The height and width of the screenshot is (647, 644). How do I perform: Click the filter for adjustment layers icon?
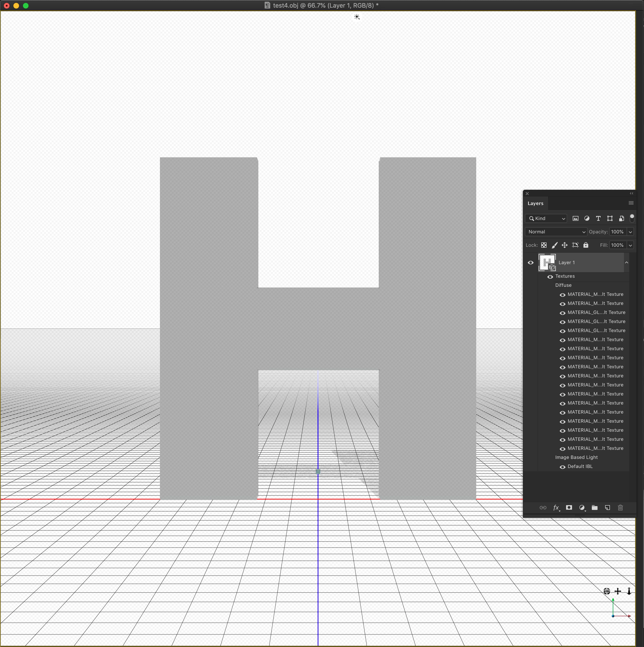tap(587, 218)
